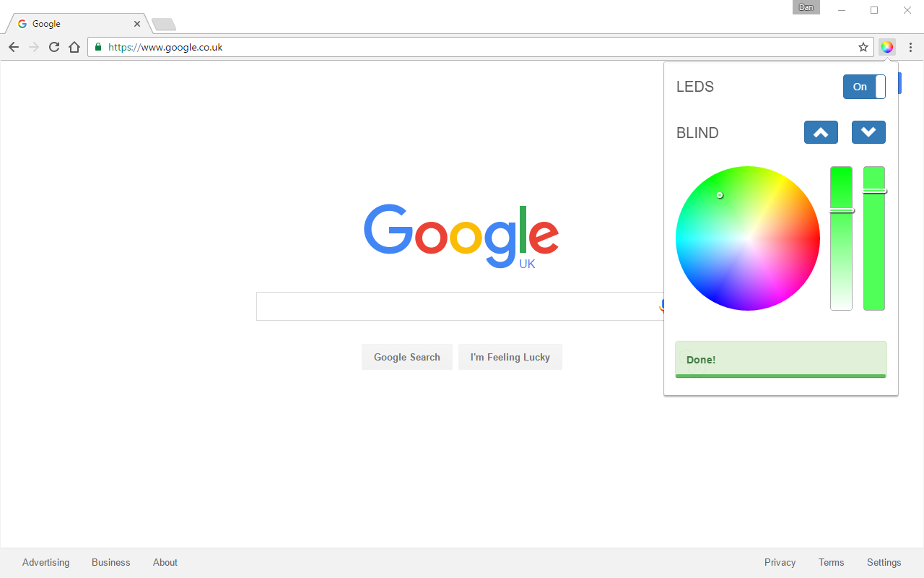The height and width of the screenshot is (578, 924).
Task: Raise the blind with the up chevron
Action: (x=821, y=132)
